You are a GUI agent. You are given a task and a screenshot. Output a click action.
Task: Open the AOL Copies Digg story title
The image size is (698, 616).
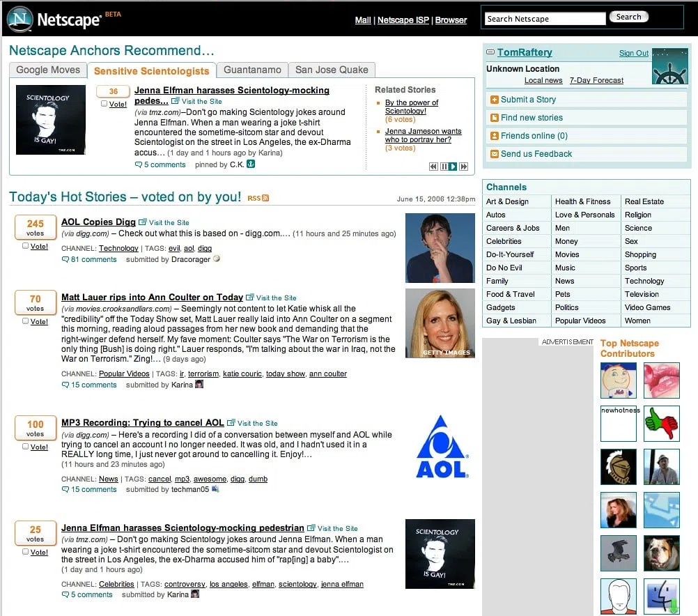(98, 222)
